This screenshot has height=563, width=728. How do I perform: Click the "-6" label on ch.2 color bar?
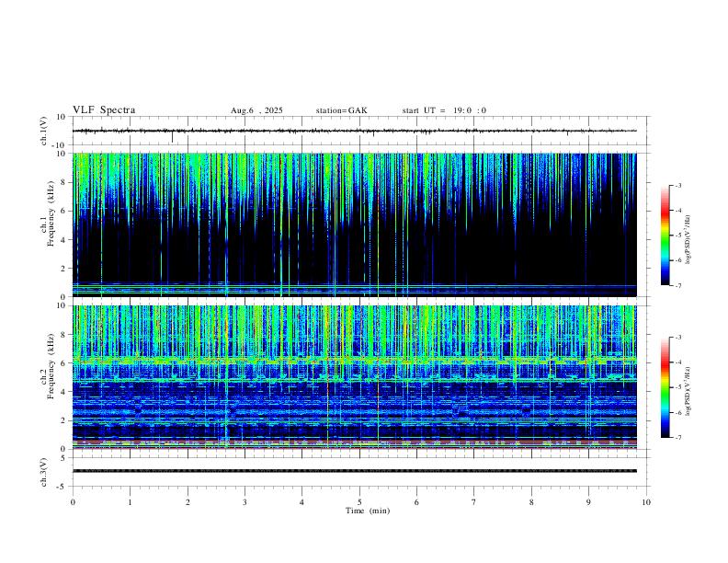tap(677, 412)
